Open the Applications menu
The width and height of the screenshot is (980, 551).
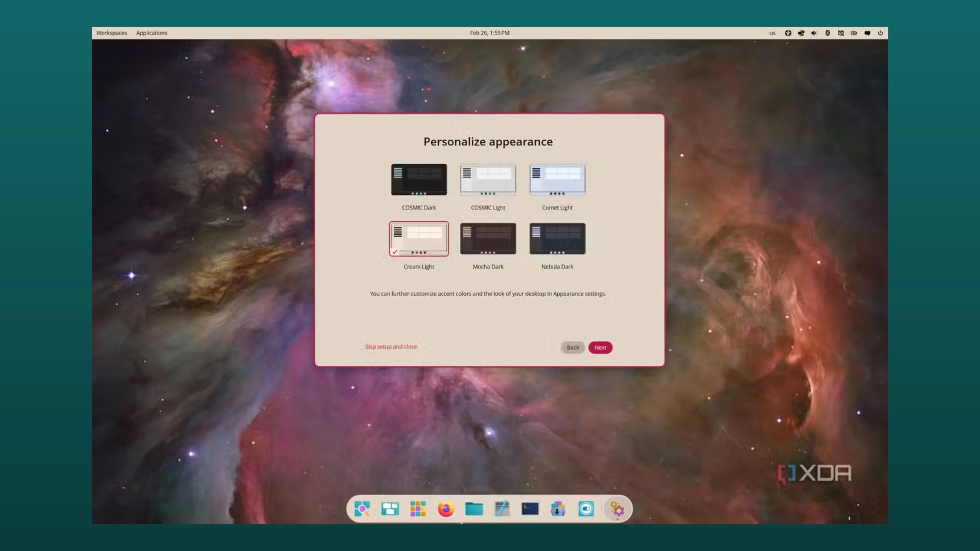pyautogui.click(x=151, y=33)
